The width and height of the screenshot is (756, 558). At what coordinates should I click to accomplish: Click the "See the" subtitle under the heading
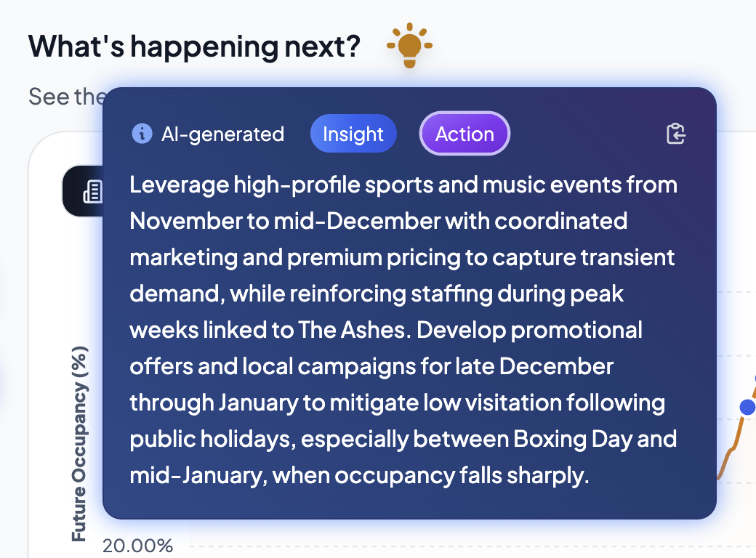click(x=67, y=96)
